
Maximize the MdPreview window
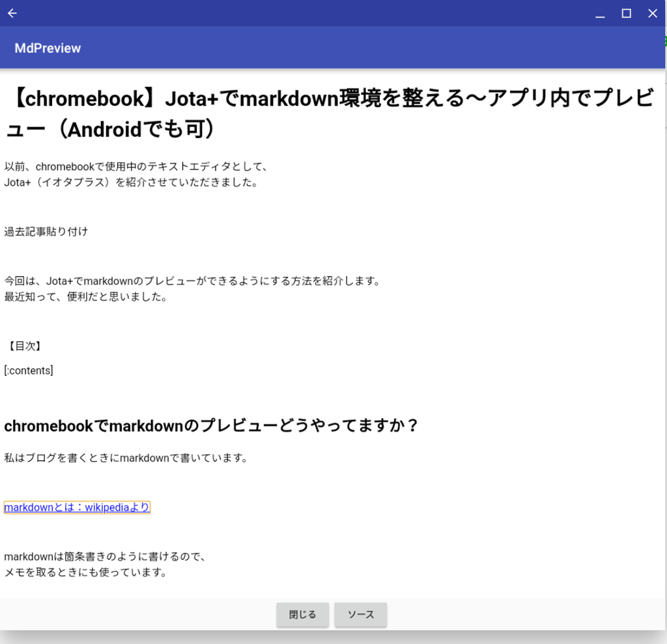tap(626, 14)
